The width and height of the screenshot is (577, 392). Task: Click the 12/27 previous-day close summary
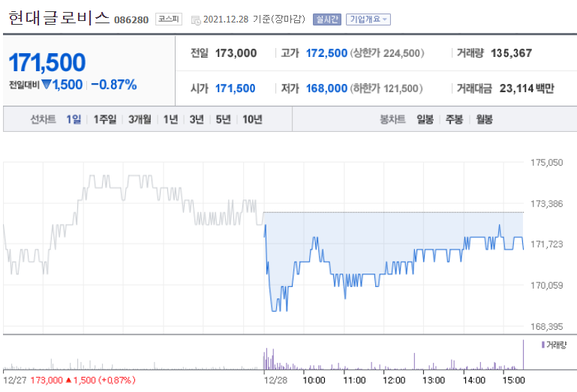point(69,380)
